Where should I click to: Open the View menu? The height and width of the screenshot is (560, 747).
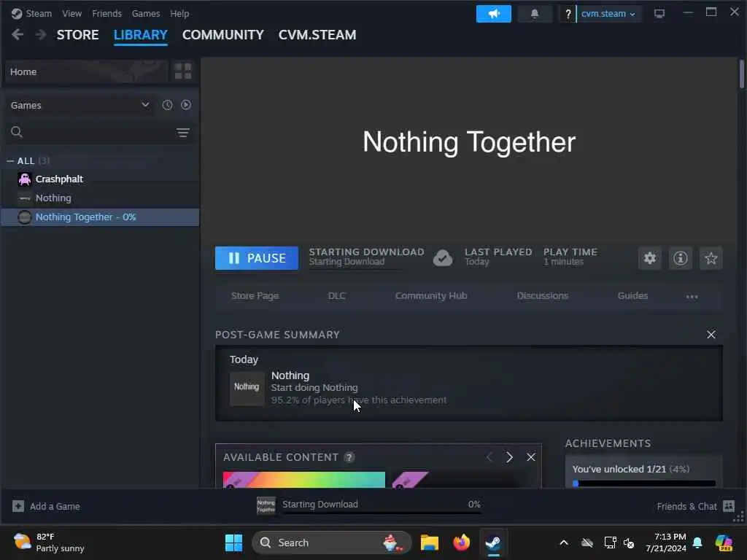point(72,13)
